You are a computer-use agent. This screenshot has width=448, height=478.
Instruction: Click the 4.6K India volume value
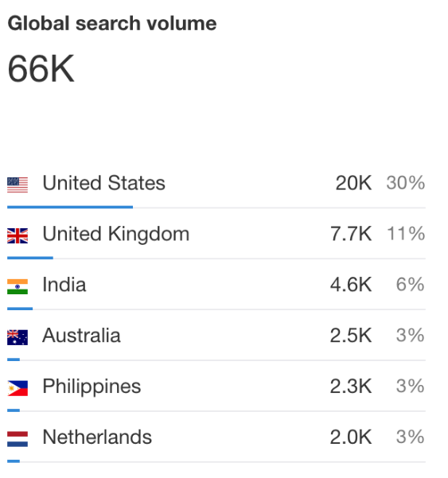click(x=351, y=285)
